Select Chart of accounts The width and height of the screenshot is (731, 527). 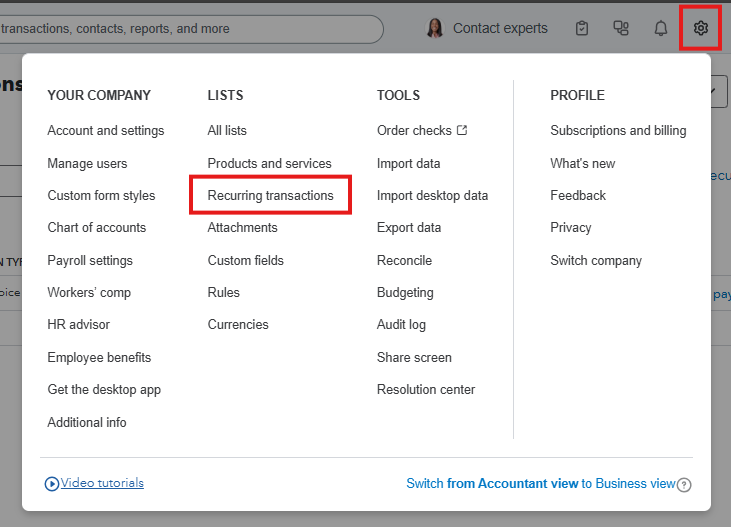coord(96,227)
